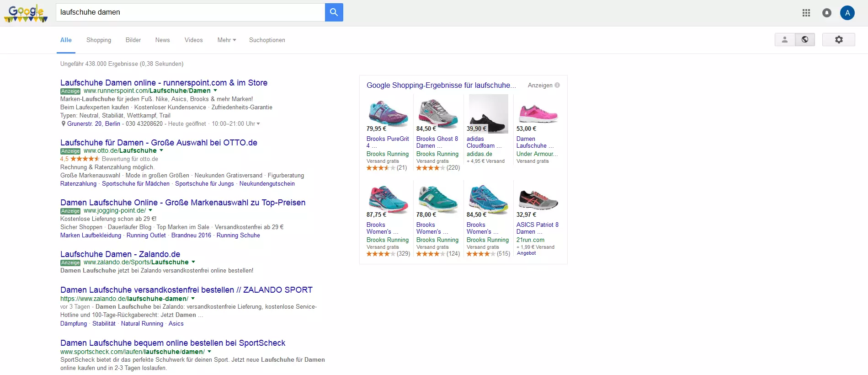868x375 pixels.
Task: Expand the zalando.de/Sports ad dropdown arrow
Action: point(193,262)
